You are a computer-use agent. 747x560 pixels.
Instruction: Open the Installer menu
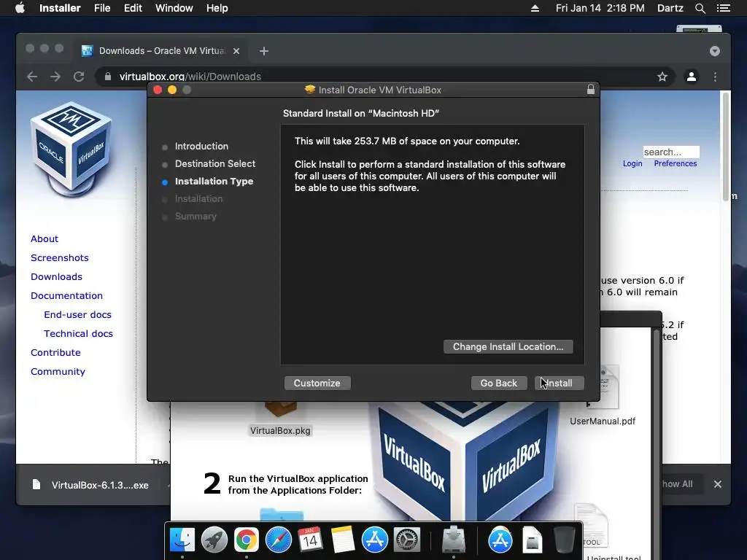tap(60, 8)
